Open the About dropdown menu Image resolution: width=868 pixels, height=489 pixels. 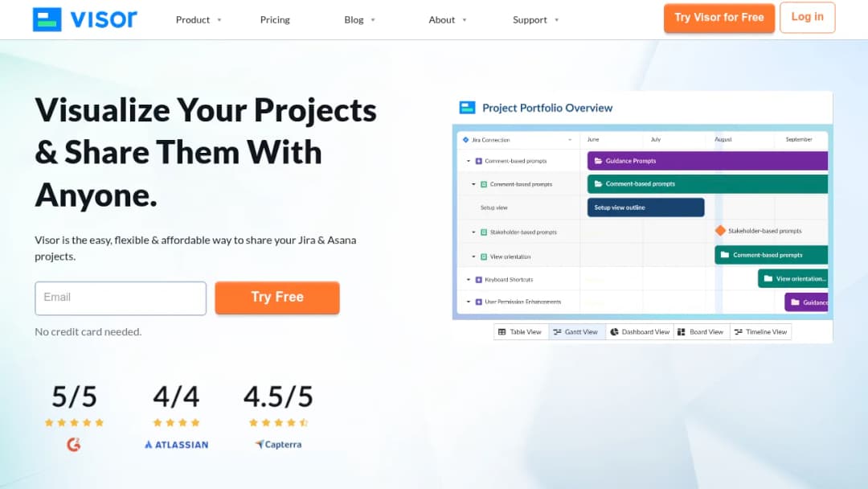(448, 20)
